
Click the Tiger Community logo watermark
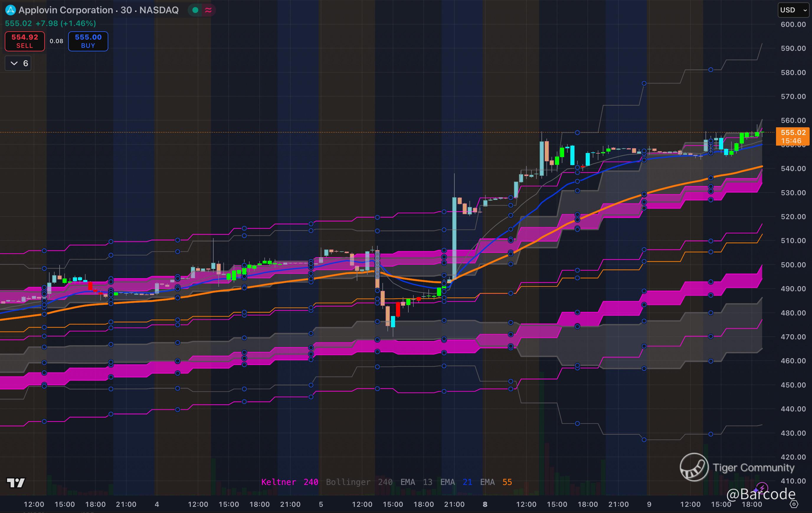694,467
